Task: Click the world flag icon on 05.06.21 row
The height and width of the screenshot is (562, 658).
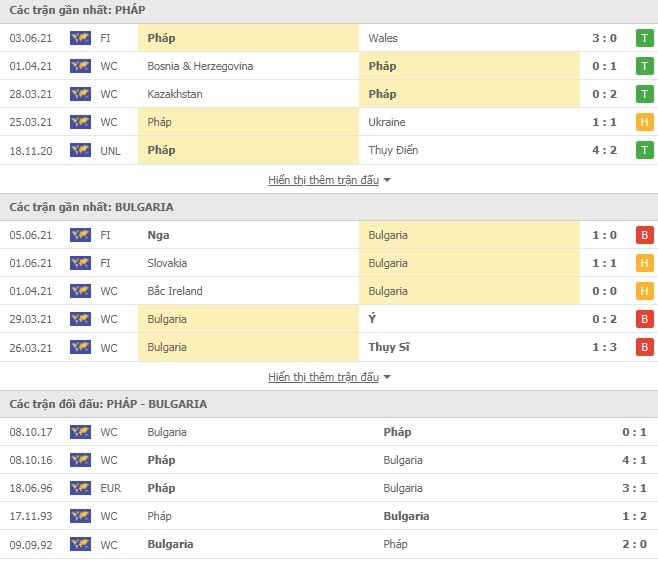Action: coord(80,235)
